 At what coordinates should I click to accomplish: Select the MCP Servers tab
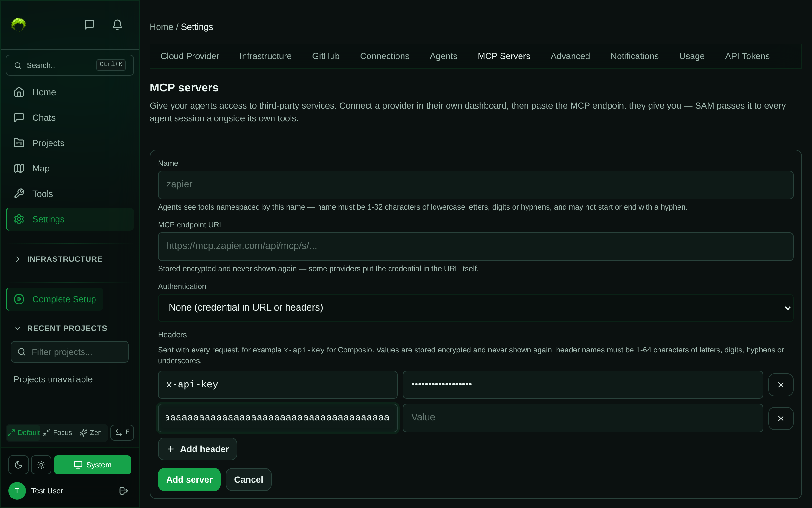coord(504,56)
